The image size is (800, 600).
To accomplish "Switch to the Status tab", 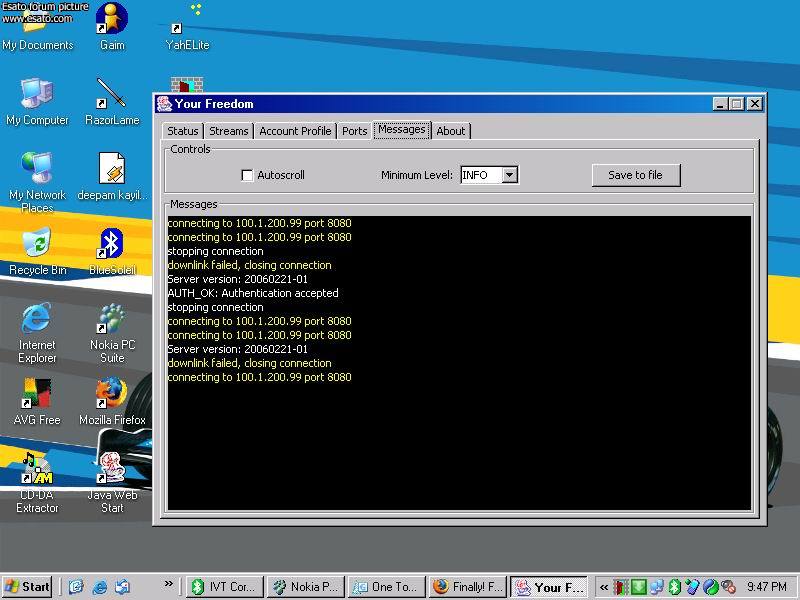I will 183,131.
